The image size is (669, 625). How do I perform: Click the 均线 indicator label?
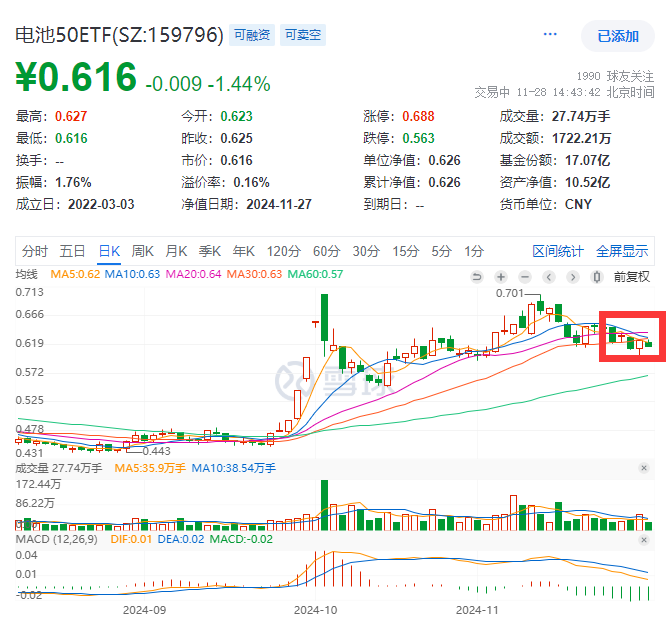pyautogui.click(x=26, y=274)
